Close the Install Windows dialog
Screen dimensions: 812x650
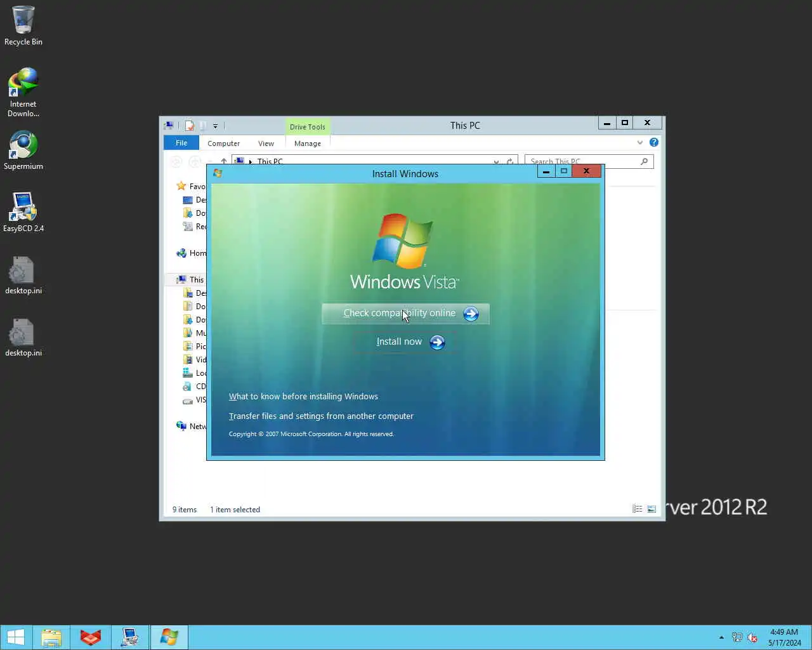587,171
